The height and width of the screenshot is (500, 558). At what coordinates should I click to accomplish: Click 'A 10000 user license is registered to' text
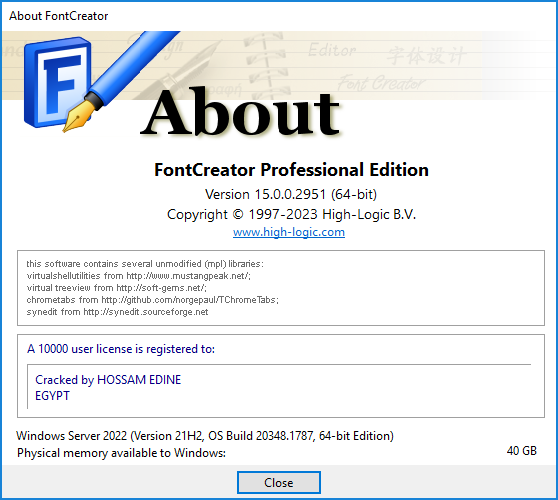121,349
